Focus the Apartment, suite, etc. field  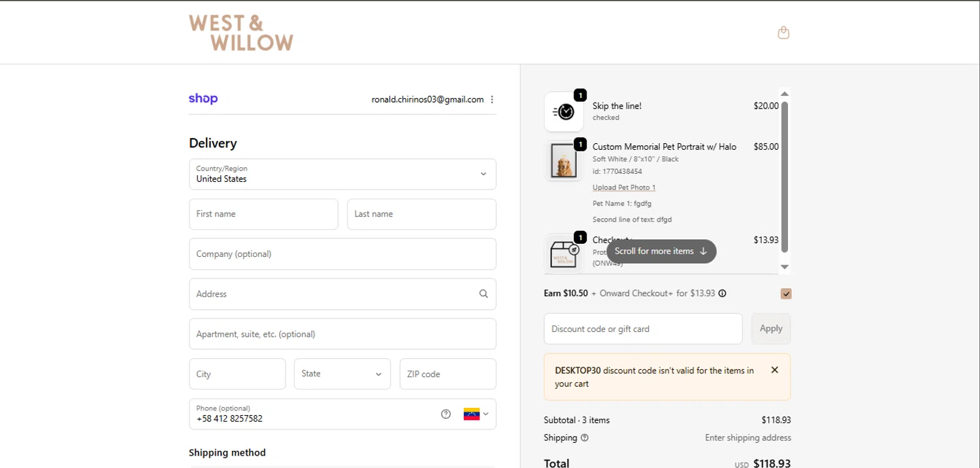click(342, 334)
